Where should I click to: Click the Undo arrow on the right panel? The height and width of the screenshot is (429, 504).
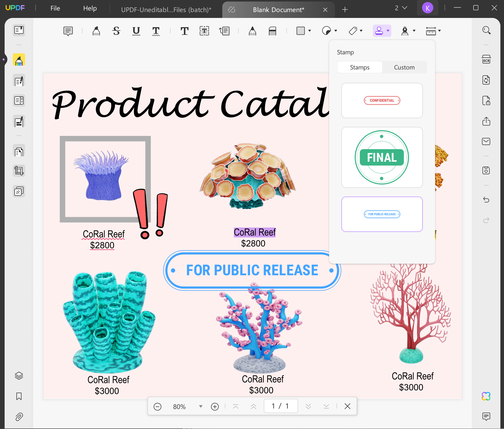pos(486,200)
